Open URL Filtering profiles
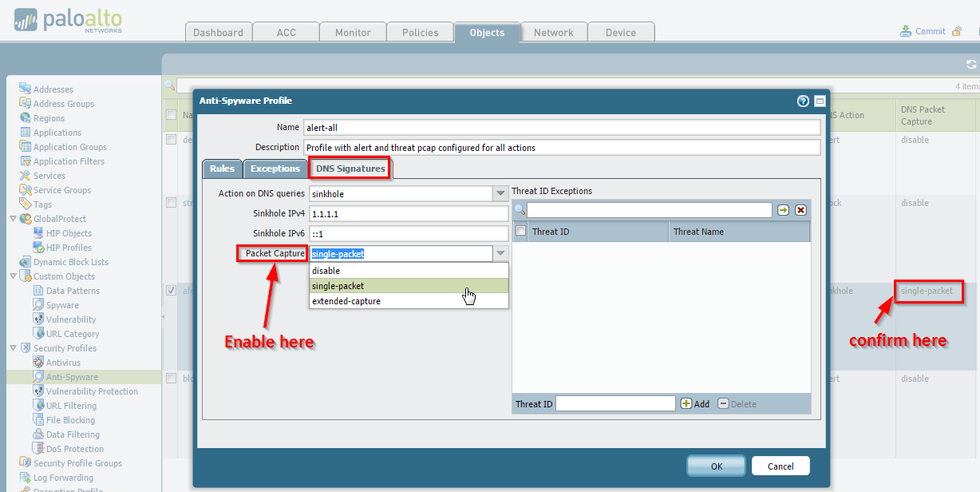The height and width of the screenshot is (492, 980). 71,406
